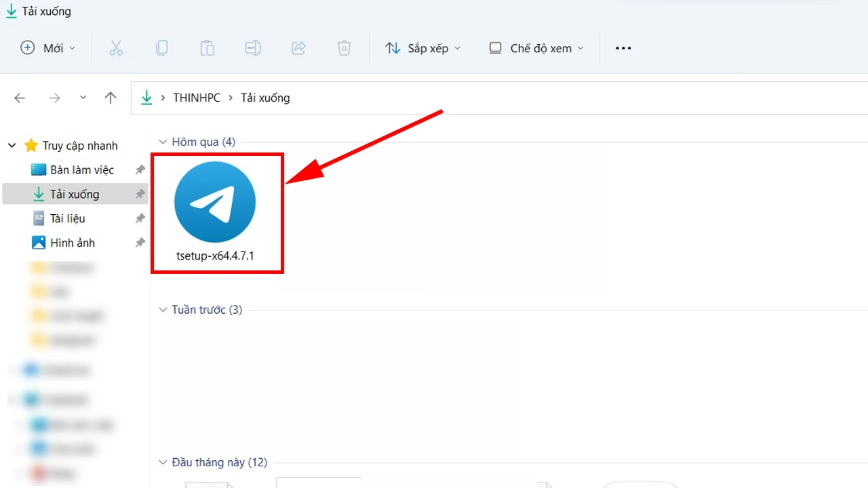The width and height of the screenshot is (868, 488).
Task: Open the Sắp xếp sort dropdown
Action: pos(422,47)
